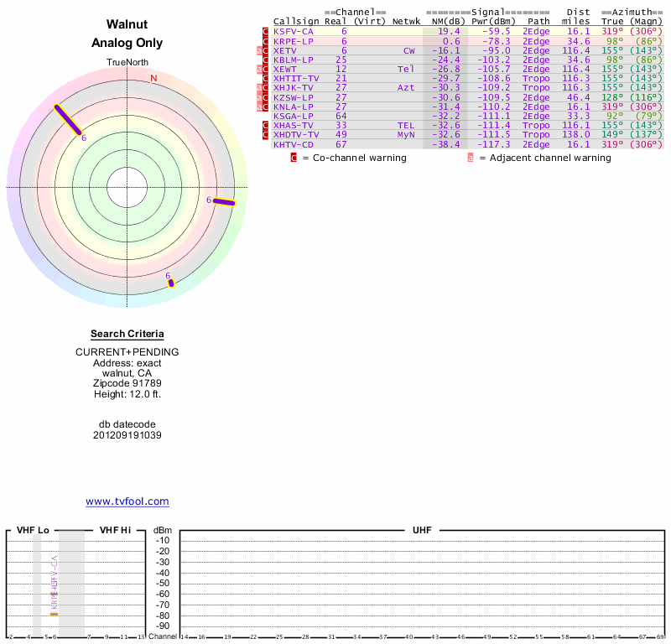This screenshot has width=671, height=644.
Task: Click the KSGA-LP callsign entry
Action: pos(294,116)
